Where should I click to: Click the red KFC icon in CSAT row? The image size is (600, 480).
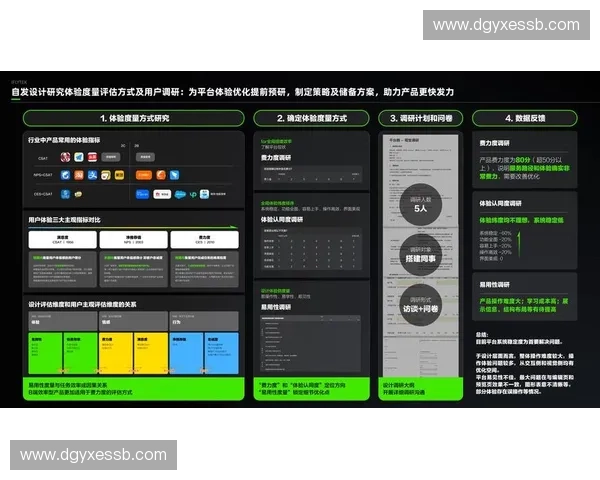click(64, 157)
